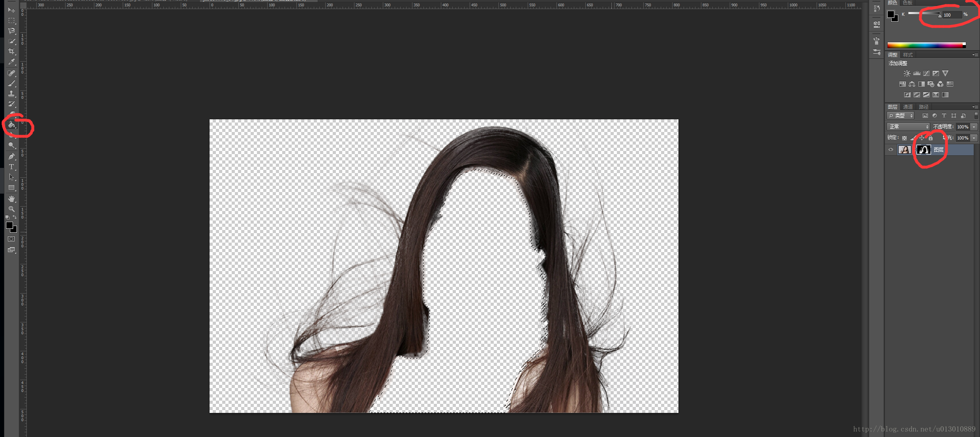Filter layers by adjustment layers
This screenshot has height=437, width=980.
[x=935, y=116]
